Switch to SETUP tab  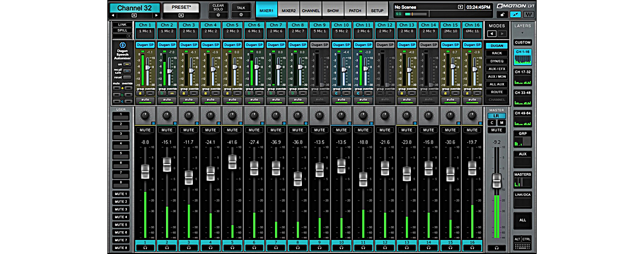(x=377, y=10)
